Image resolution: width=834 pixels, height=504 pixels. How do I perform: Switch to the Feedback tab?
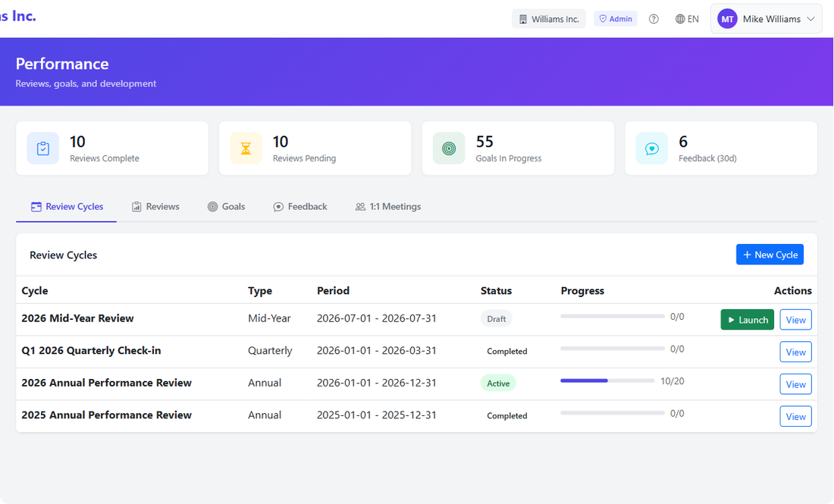point(300,206)
